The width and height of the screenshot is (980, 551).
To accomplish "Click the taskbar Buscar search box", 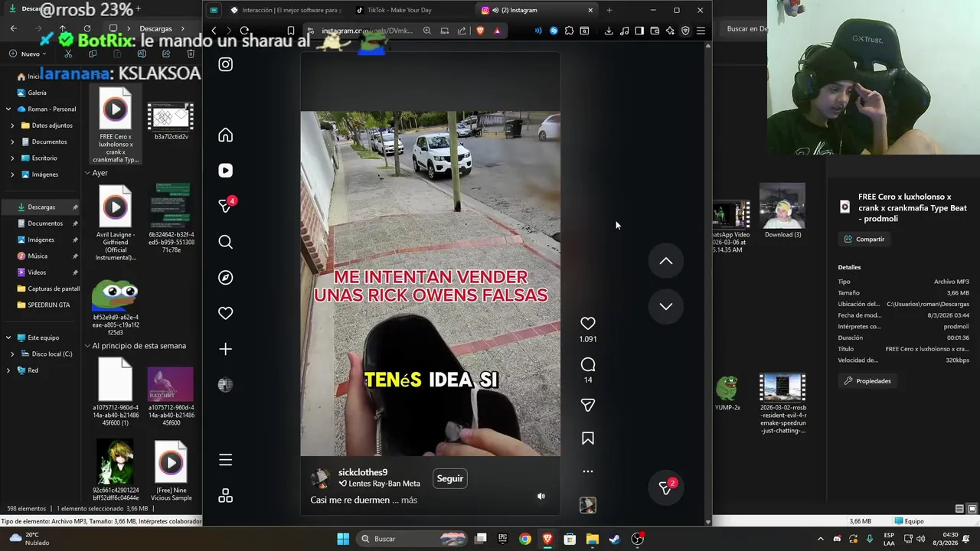I will pos(411,539).
